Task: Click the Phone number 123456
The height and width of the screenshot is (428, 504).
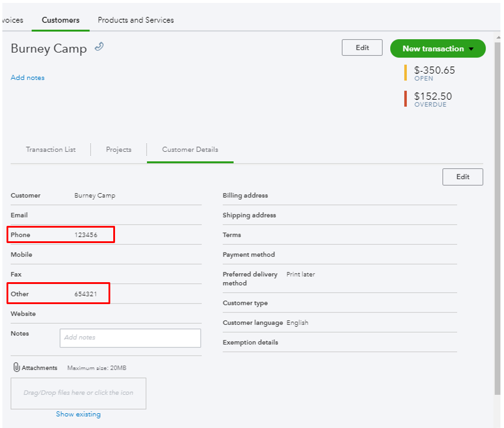Action: coord(86,235)
